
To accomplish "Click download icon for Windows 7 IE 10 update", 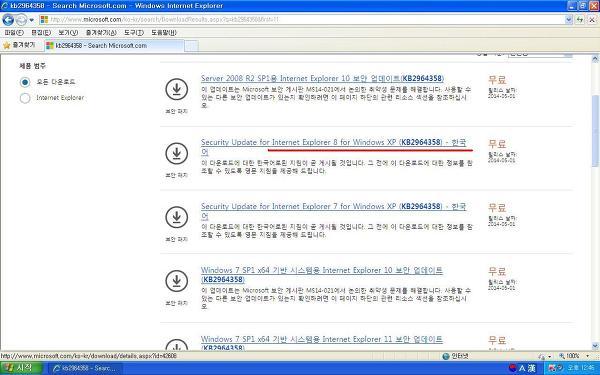I will coord(176,280).
